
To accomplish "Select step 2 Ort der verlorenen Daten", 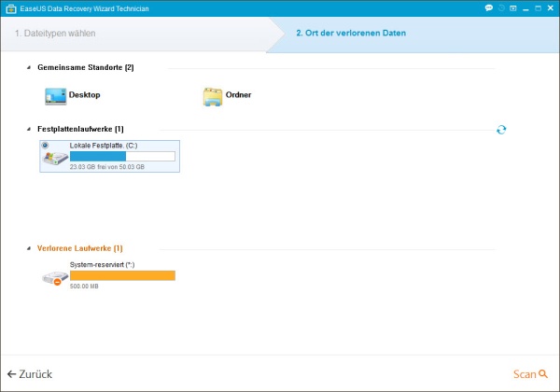I will tap(351, 33).
